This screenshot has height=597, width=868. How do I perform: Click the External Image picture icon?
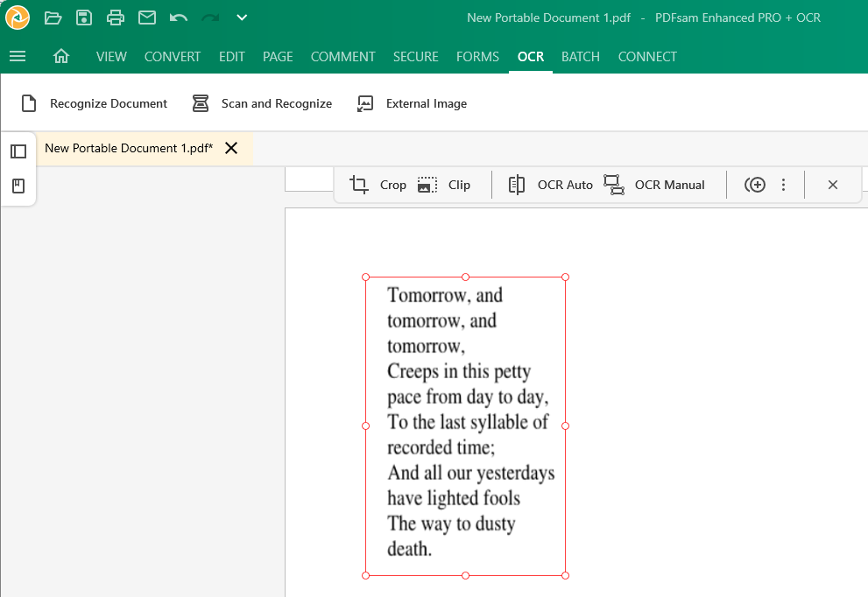[x=365, y=103]
